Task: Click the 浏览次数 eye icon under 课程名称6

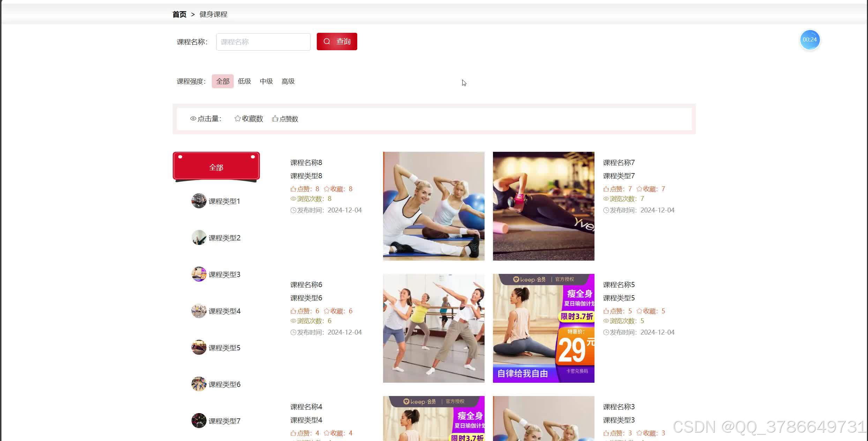Action: pyautogui.click(x=293, y=321)
